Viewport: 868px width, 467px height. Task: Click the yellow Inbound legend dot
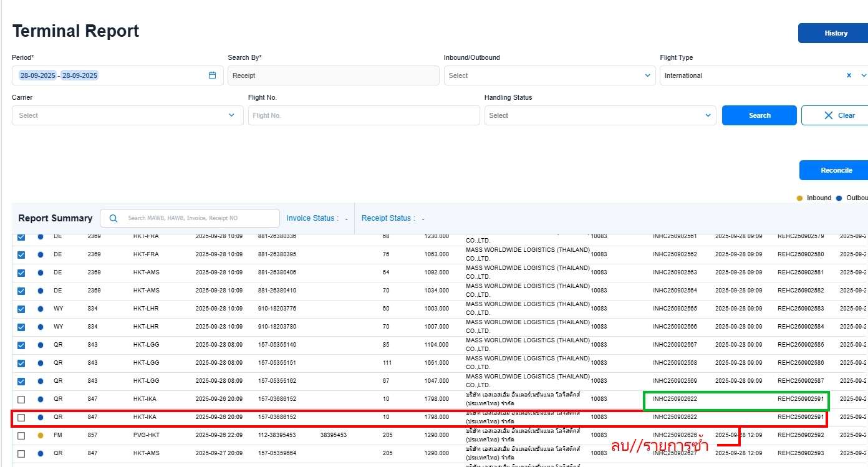(799, 198)
